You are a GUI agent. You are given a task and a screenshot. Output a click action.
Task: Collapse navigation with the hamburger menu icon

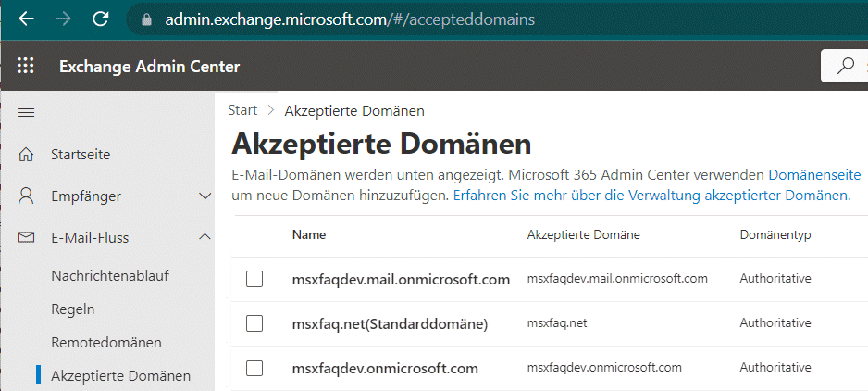(26, 113)
